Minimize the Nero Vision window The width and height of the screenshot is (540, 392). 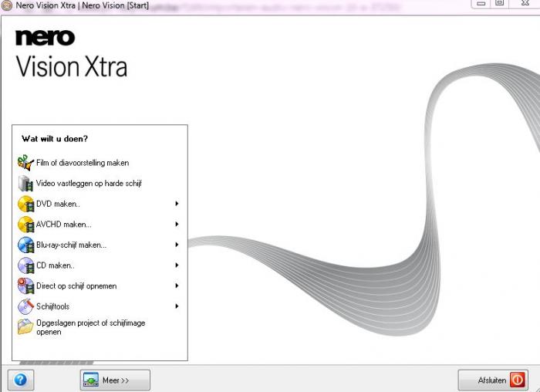(481, 3)
